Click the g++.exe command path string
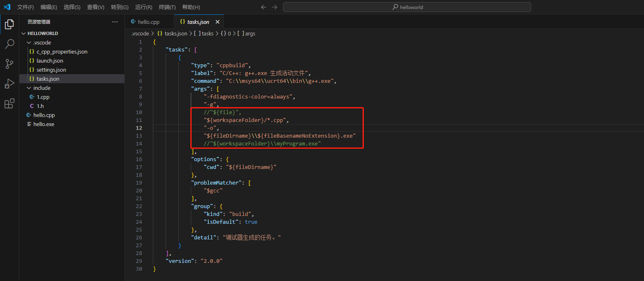 pyautogui.click(x=280, y=81)
